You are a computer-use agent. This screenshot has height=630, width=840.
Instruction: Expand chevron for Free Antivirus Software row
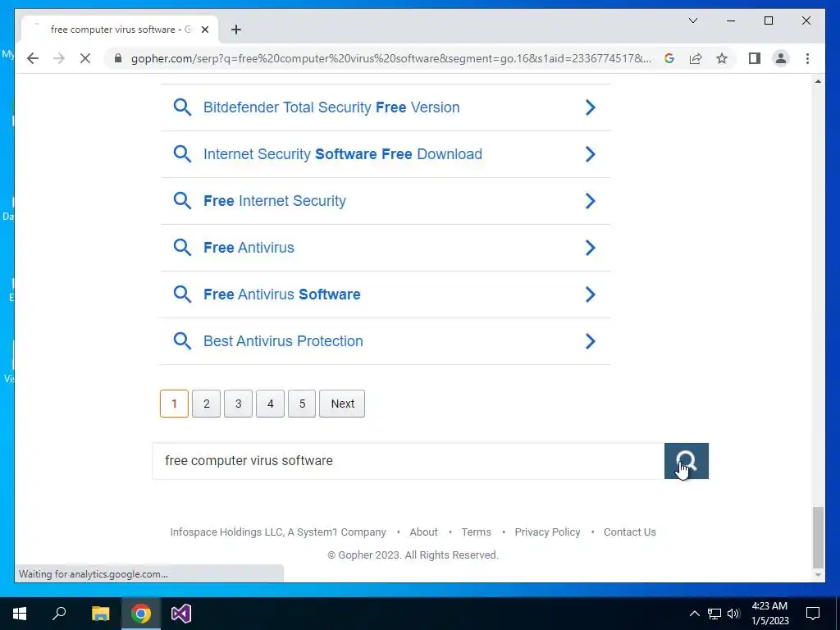pos(590,294)
